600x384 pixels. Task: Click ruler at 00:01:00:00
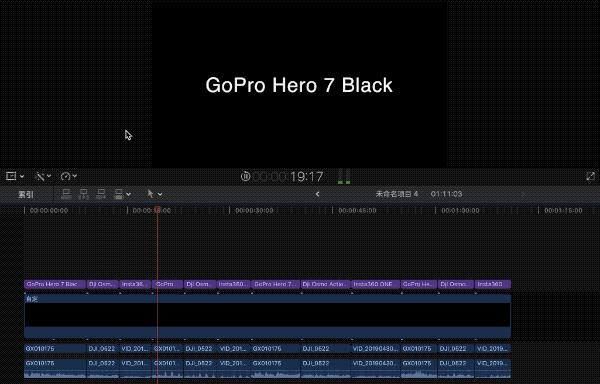[460, 210]
